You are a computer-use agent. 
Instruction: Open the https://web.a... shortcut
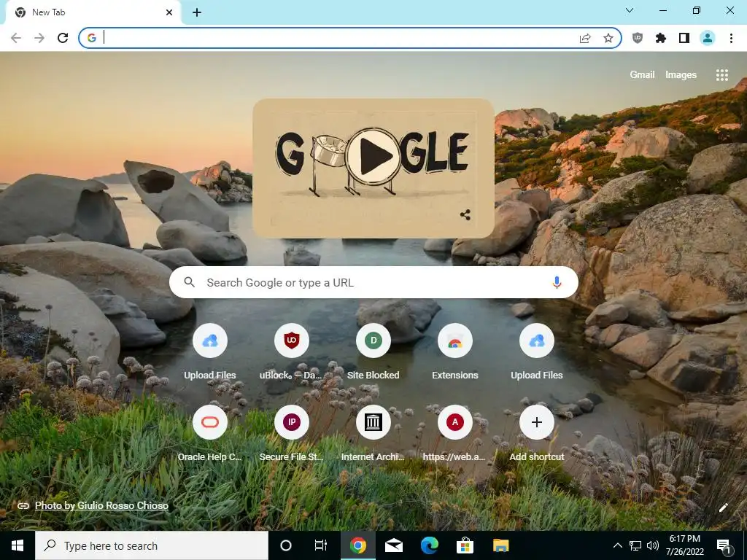[x=455, y=434]
